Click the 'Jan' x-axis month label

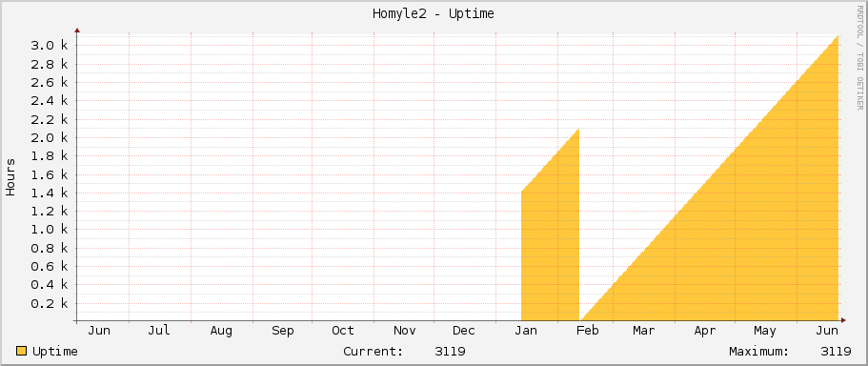point(526,331)
